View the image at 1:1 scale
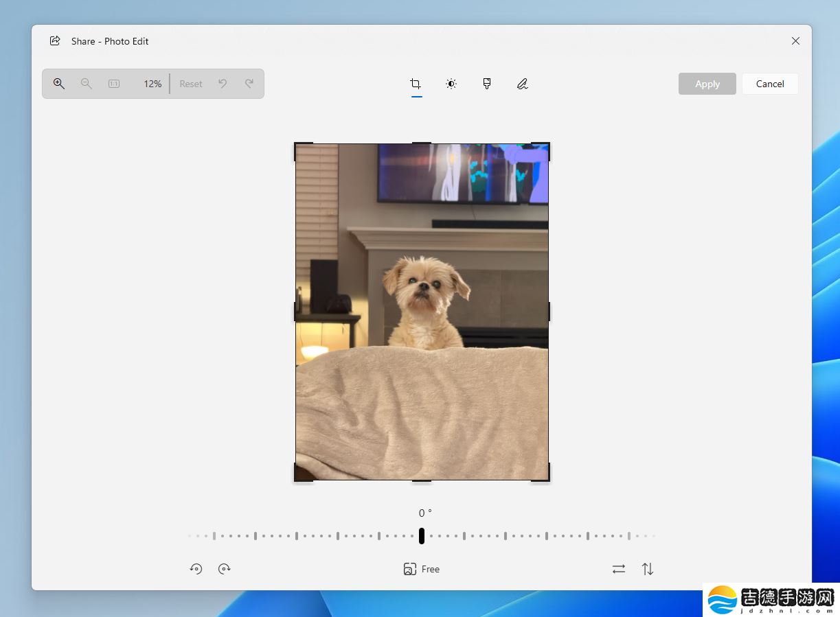This screenshot has height=617, width=840. [113, 83]
